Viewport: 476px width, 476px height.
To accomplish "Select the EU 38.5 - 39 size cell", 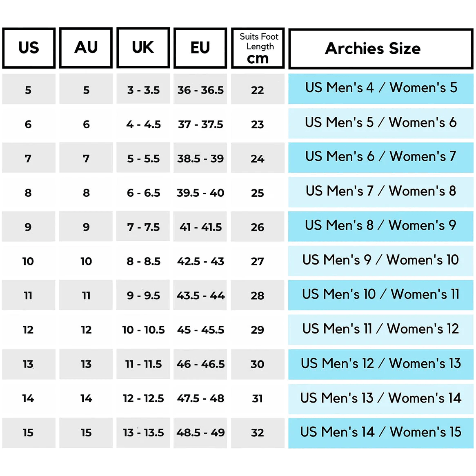I will (x=200, y=158).
